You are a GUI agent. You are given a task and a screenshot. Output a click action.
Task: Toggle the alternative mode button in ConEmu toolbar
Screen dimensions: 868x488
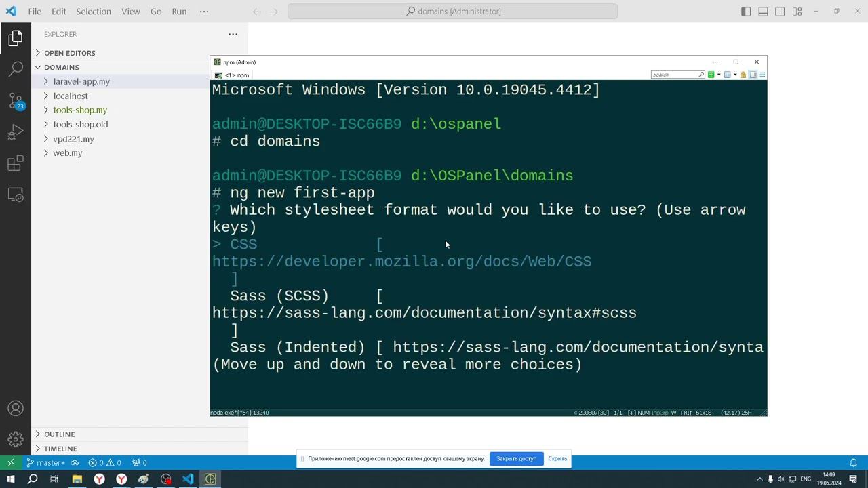(x=753, y=75)
